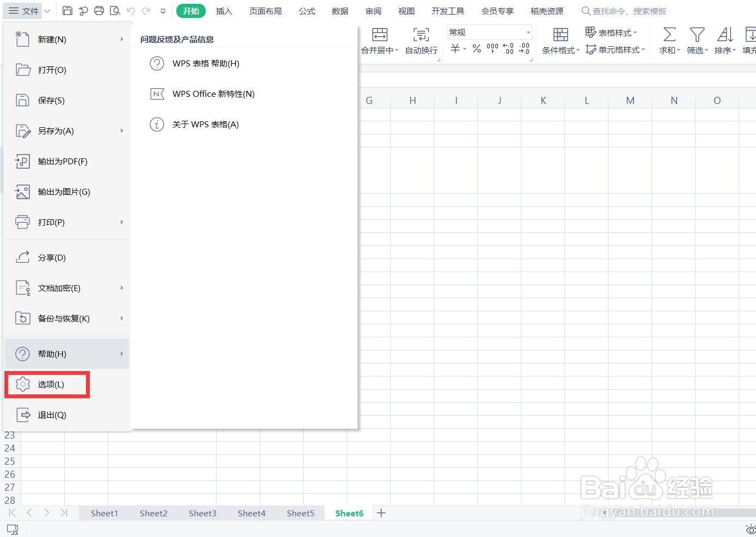
Task: Click the increase decimal places icon
Action: click(508, 48)
